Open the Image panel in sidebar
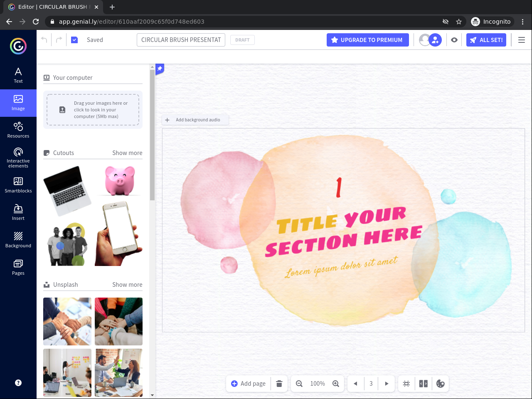Viewport: 532px width, 399px height. 18,103
